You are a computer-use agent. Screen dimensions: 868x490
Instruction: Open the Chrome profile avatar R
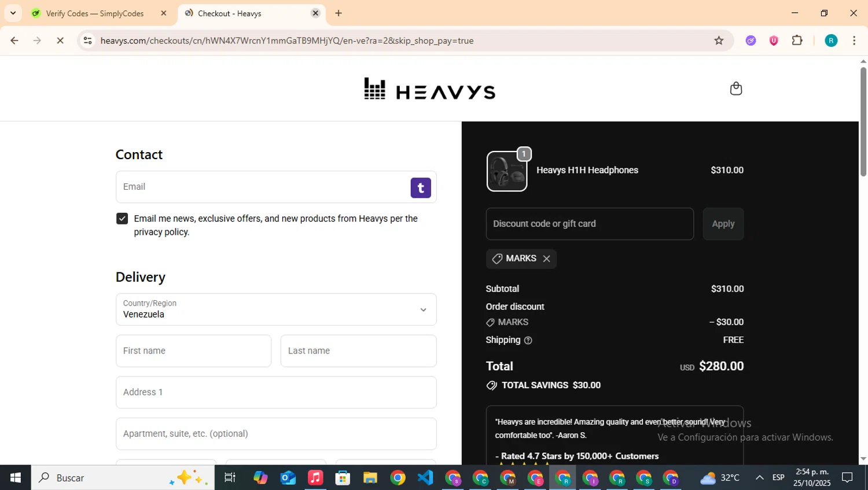[x=831, y=40]
